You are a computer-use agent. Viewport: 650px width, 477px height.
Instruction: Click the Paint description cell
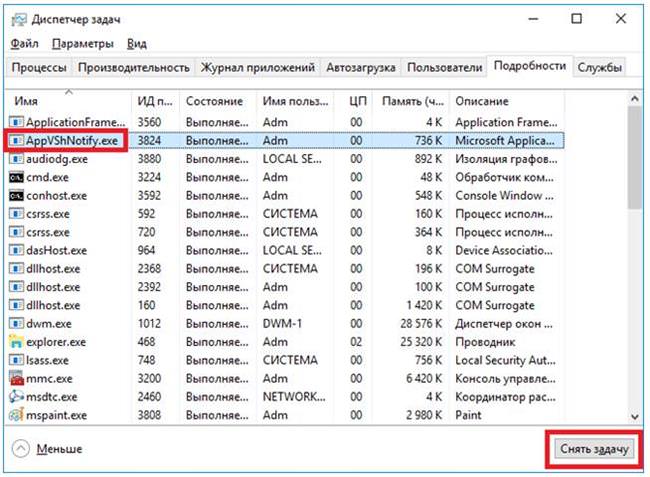click(468, 415)
